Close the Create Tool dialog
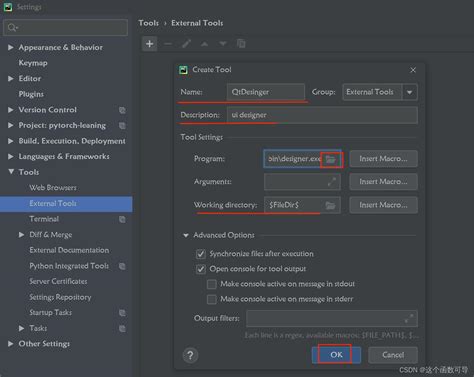This screenshot has width=474, height=377. point(413,70)
